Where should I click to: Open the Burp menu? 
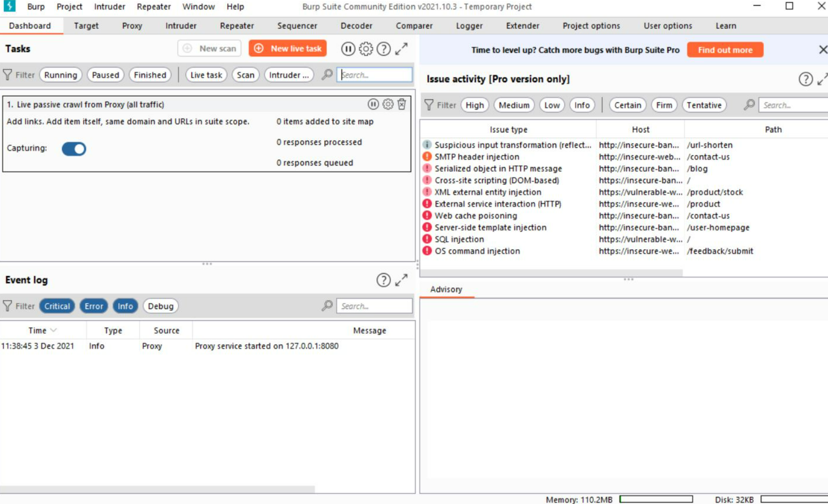[x=36, y=7]
